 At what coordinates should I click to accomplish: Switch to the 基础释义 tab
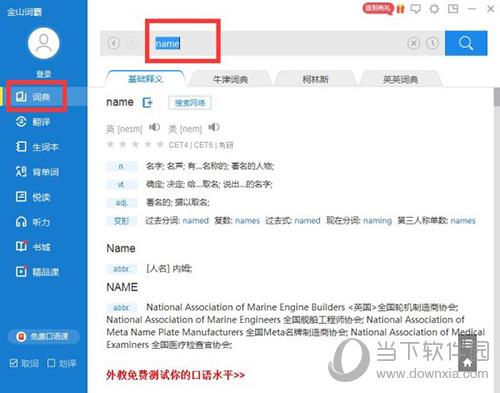click(x=145, y=79)
